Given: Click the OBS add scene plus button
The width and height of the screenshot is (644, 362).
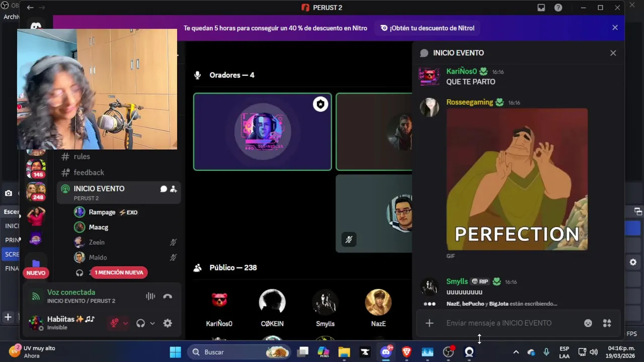Looking at the screenshot, I should tap(8, 317).
